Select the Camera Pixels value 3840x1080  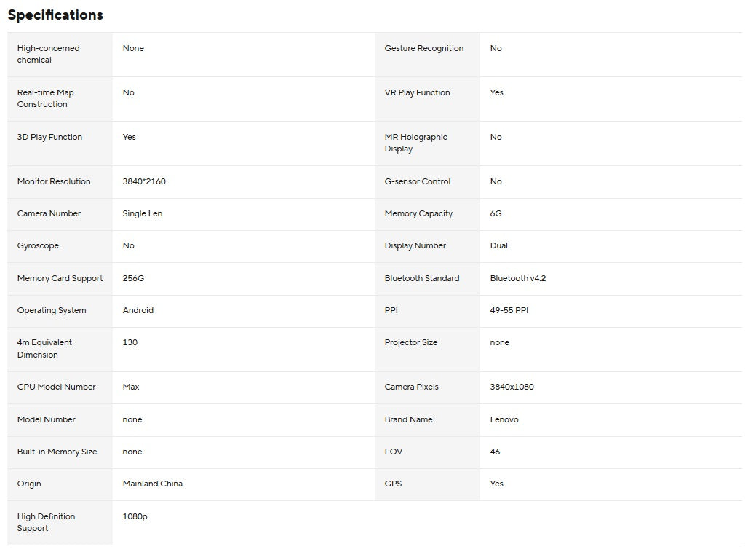tap(512, 387)
